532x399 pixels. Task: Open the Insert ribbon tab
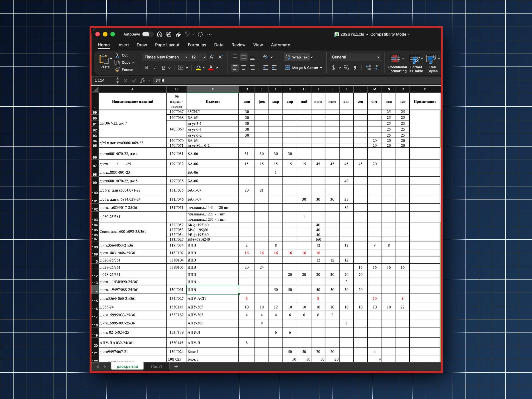pyautogui.click(x=123, y=45)
